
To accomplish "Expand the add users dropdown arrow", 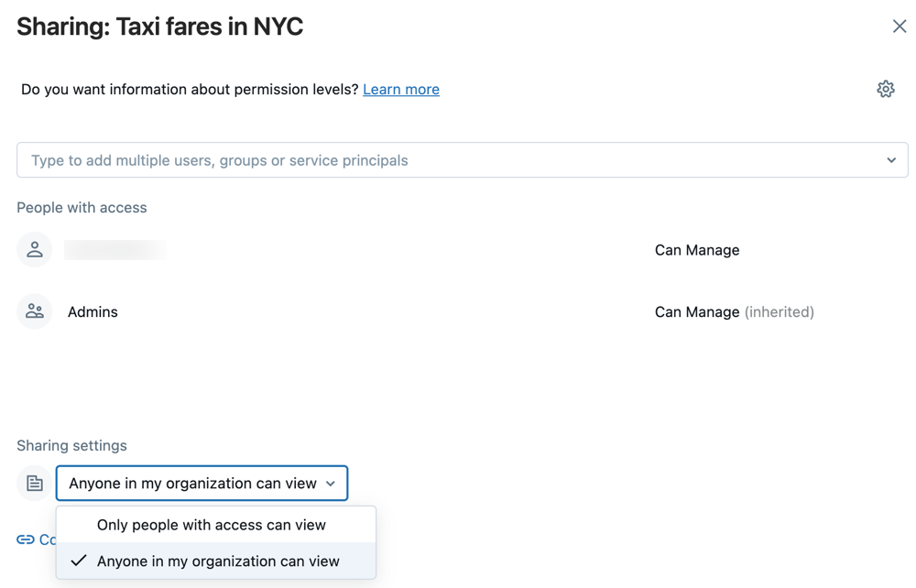I will point(891,160).
